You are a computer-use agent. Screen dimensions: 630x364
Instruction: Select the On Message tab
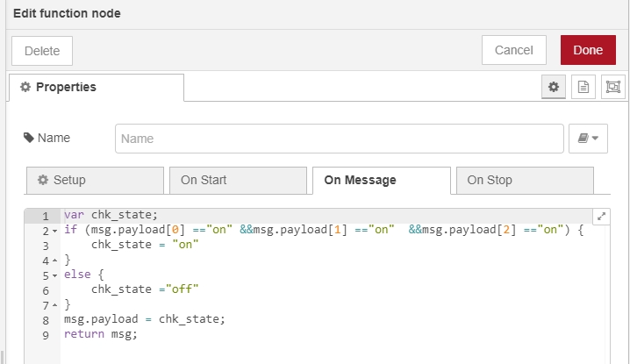(382, 181)
